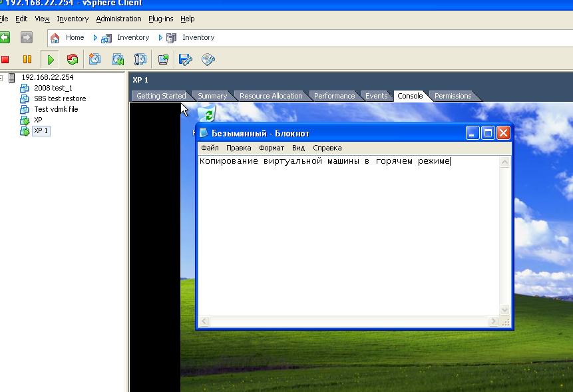Open the Resource Allocation tab
The height and width of the screenshot is (392, 573).
pyautogui.click(x=271, y=96)
